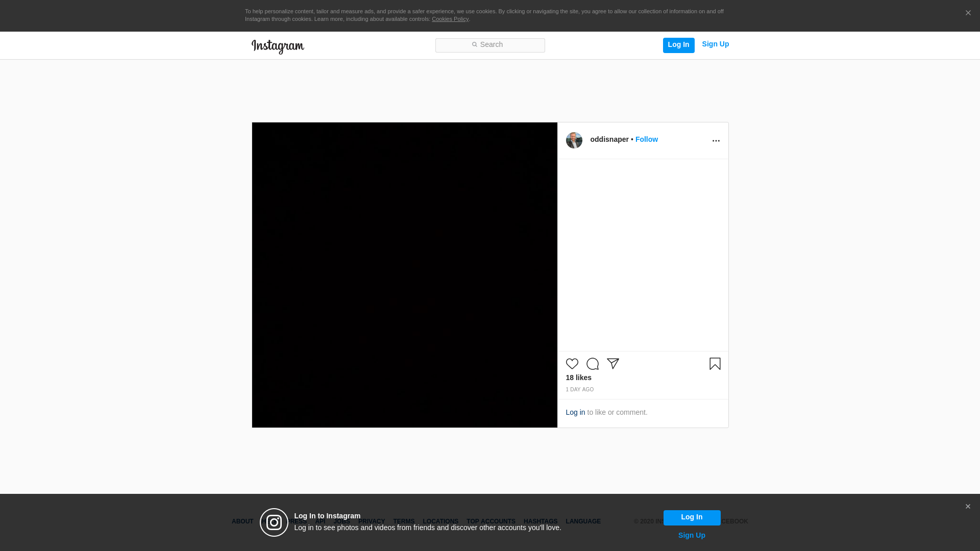Click the Log in to comment link
Viewport: 980px width, 551px height.
pos(575,412)
